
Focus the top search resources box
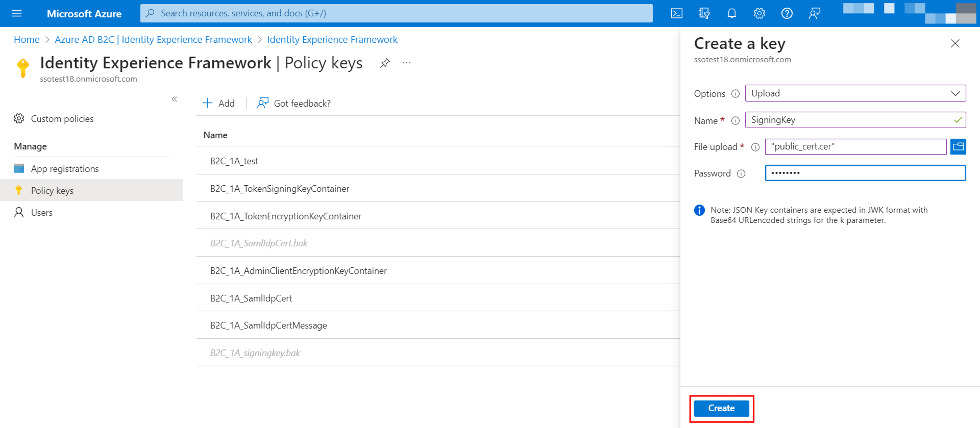click(396, 13)
